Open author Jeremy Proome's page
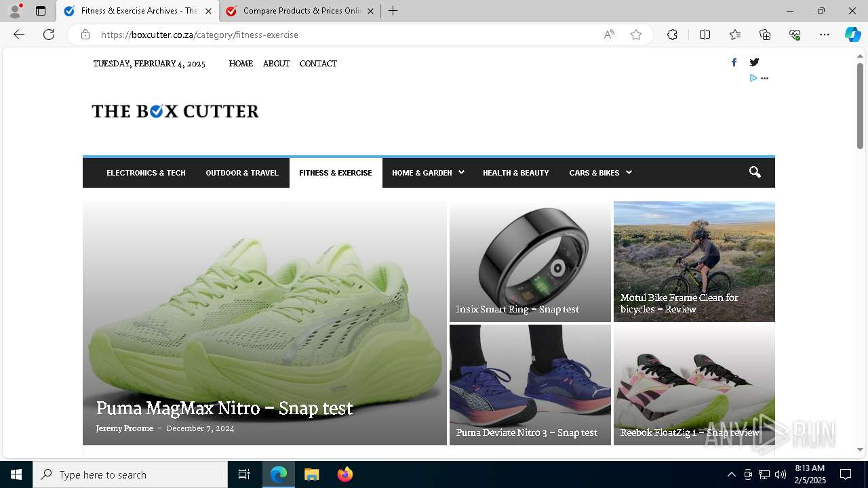868x488 pixels. tap(125, 428)
